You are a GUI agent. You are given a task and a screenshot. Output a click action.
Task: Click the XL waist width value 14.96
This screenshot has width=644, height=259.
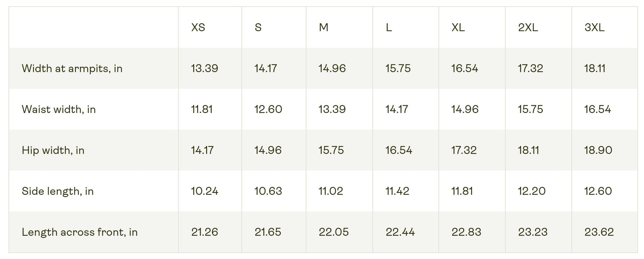click(x=465, y=109)
